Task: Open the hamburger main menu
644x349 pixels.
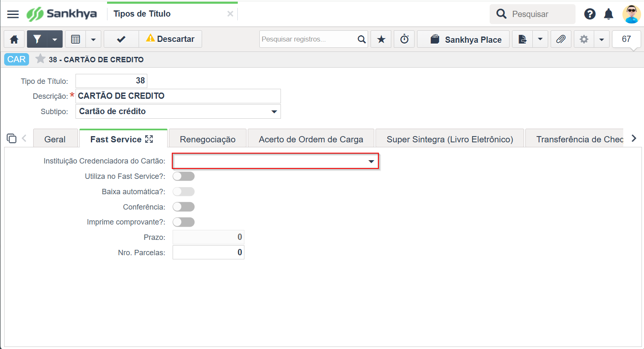Action: tap(13, 14)
